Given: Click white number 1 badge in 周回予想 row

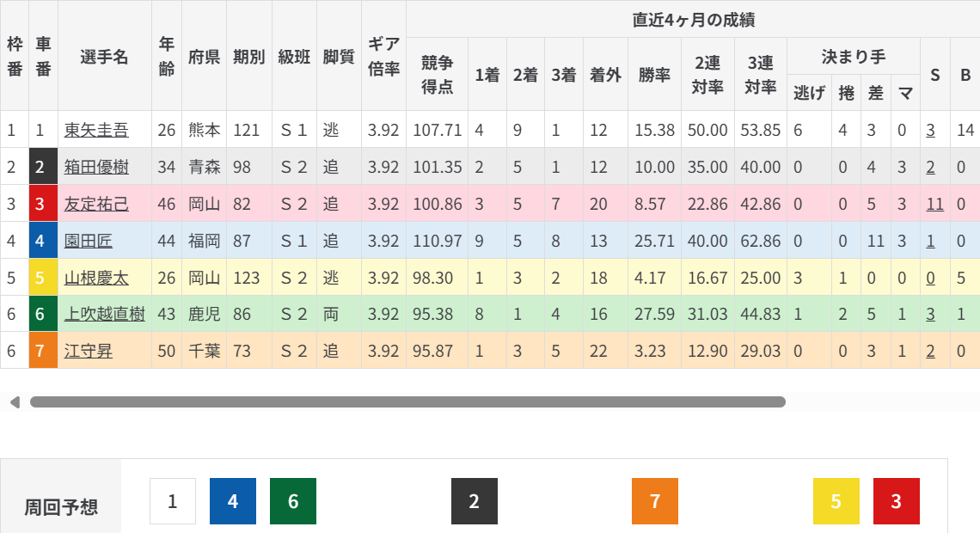Looking at the screenshot, I should 173,501.
